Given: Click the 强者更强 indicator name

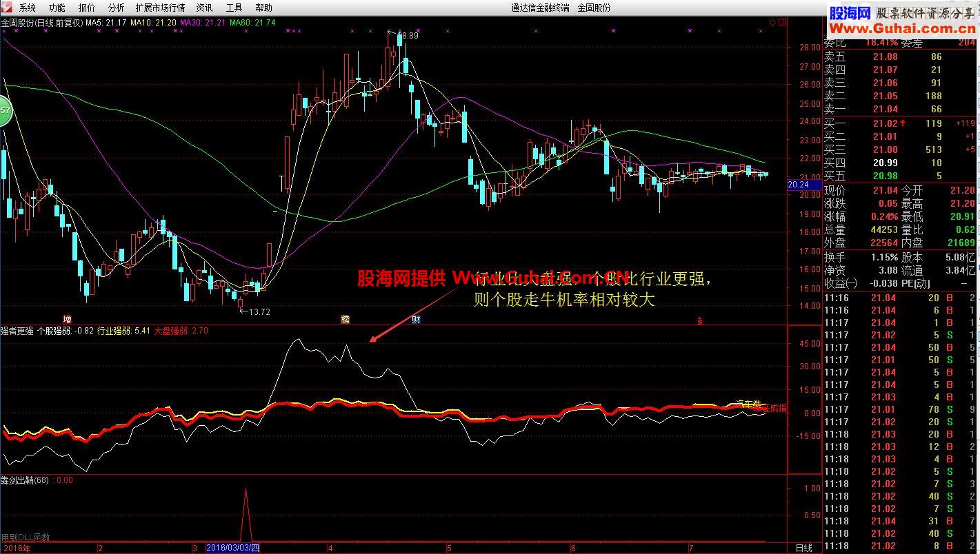Looking at the screenshot, I should tap(17, 331).
